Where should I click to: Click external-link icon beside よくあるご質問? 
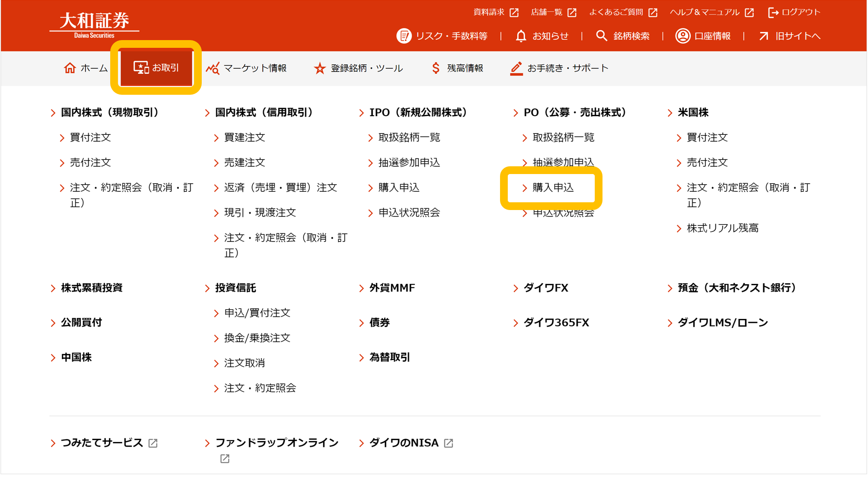[x=653, y=12]
